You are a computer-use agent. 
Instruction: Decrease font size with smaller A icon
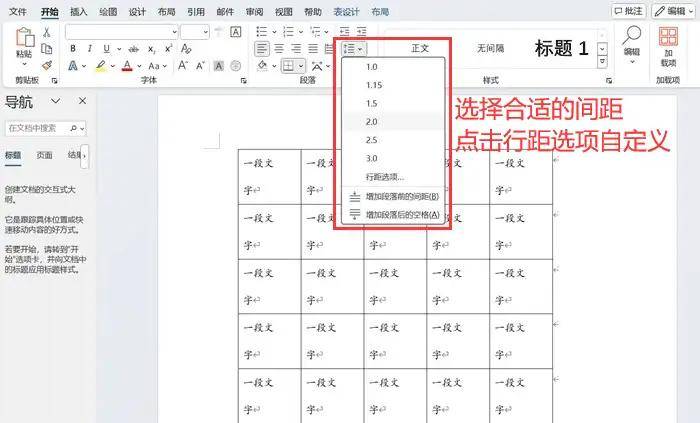[200, 66]
